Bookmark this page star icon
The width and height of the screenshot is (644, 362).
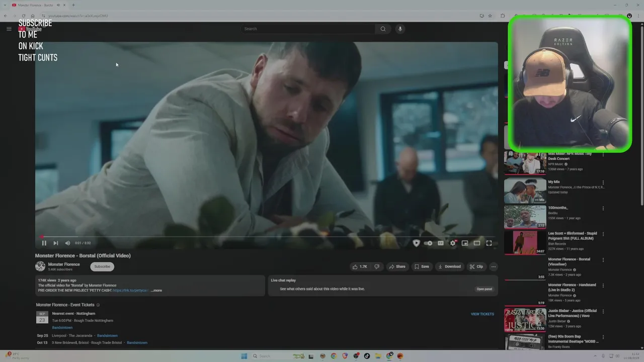pos(490,16)
